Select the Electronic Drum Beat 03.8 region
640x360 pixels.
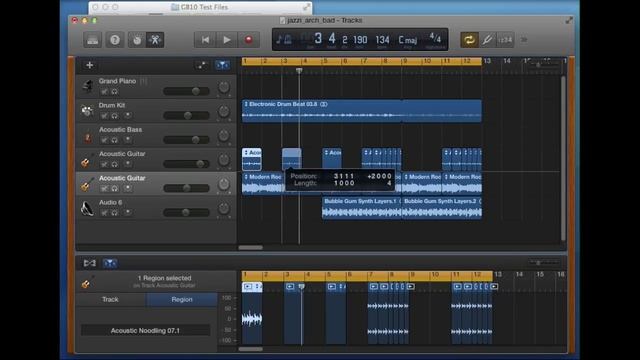tap(362, 111)
